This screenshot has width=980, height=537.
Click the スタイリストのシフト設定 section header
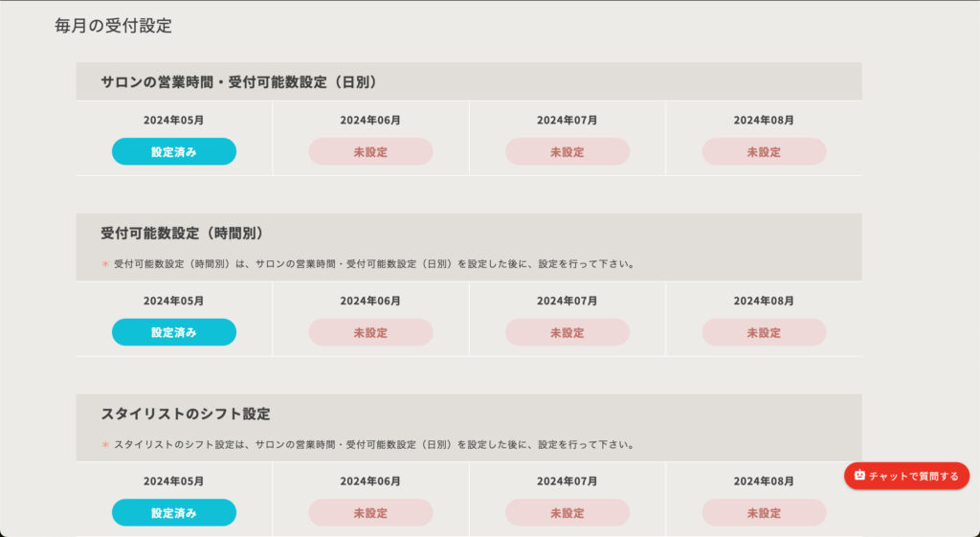(x=186, y=414)
